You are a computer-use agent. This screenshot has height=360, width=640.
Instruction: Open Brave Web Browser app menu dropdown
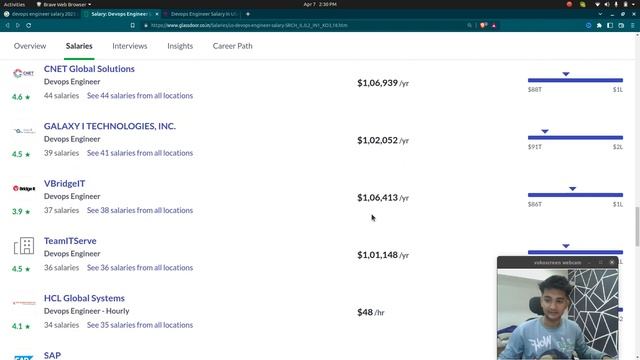[x=64, y=4]
